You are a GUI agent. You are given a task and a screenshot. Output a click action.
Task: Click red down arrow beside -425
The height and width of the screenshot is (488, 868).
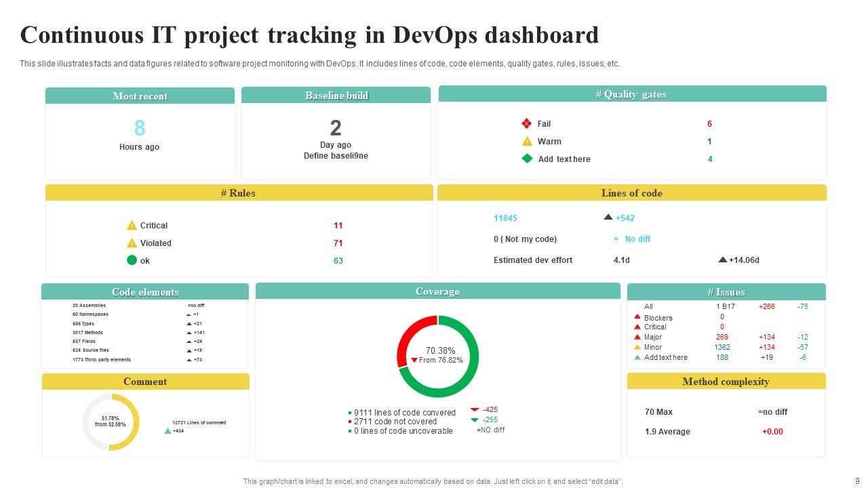475,409
